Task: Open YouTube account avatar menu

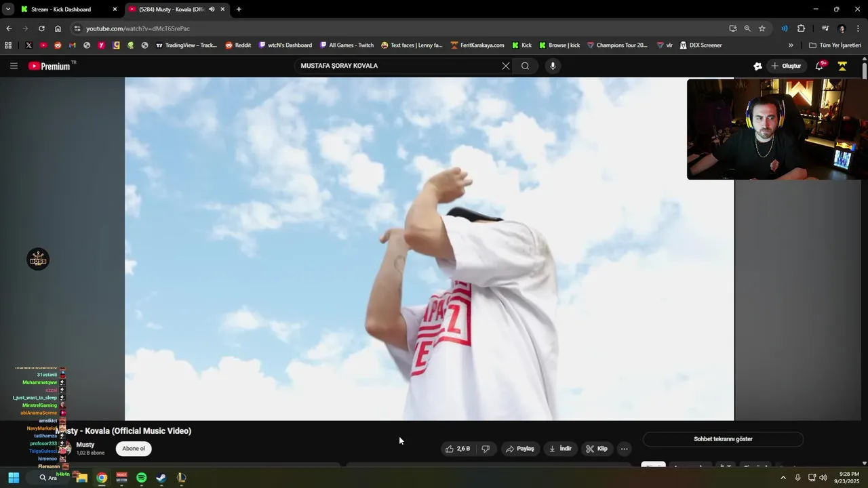Action: coord(842,66)
